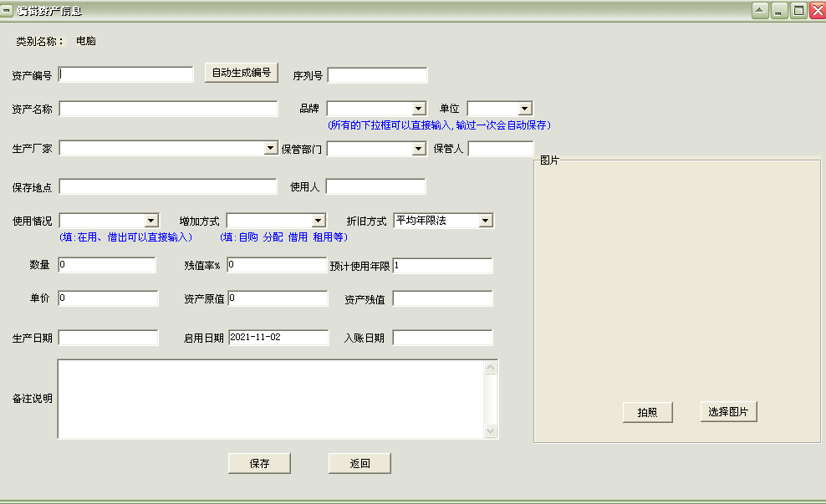Click the blue hint 填:自购 分配 借用 租用等

click(x=284, y=237)
